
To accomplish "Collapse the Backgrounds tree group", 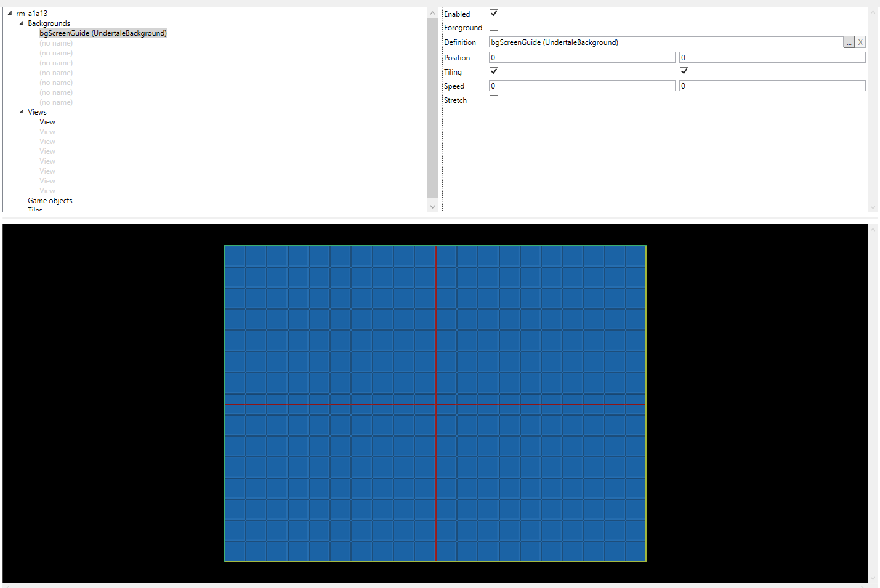I will 22,23.
